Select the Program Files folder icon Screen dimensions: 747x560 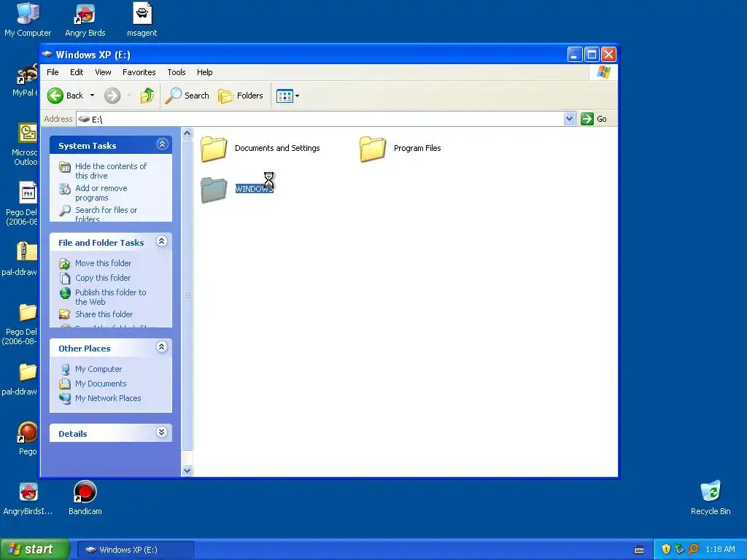(x=373, y=149)
